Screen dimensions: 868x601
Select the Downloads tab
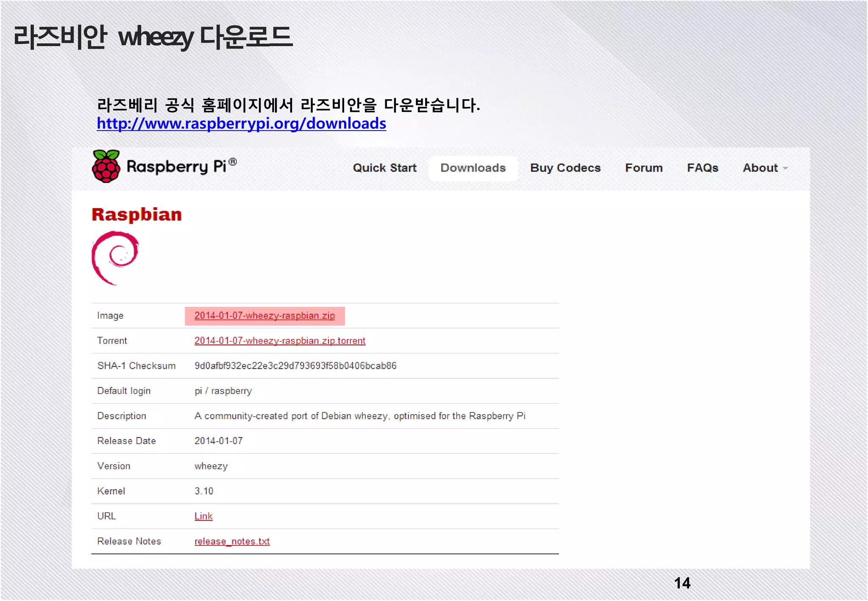473,168
